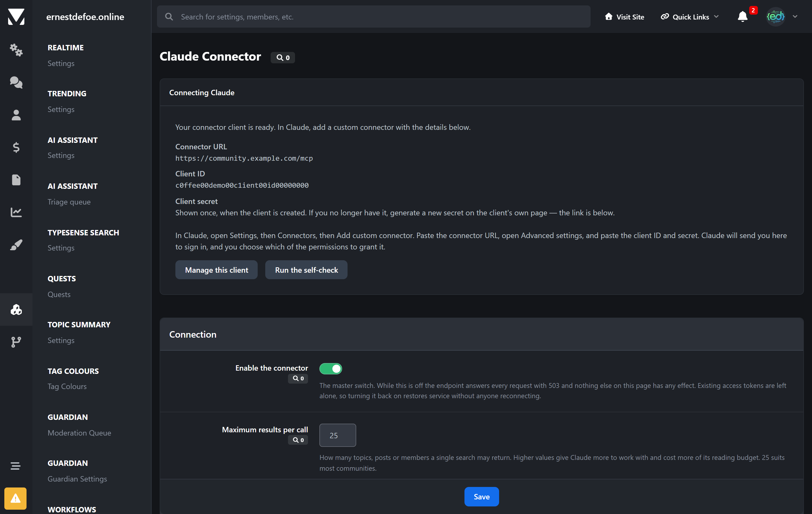This screenshot has width=812, height=514.
Task: Click the search badge under Enable the connector
Action: (298, 378)
